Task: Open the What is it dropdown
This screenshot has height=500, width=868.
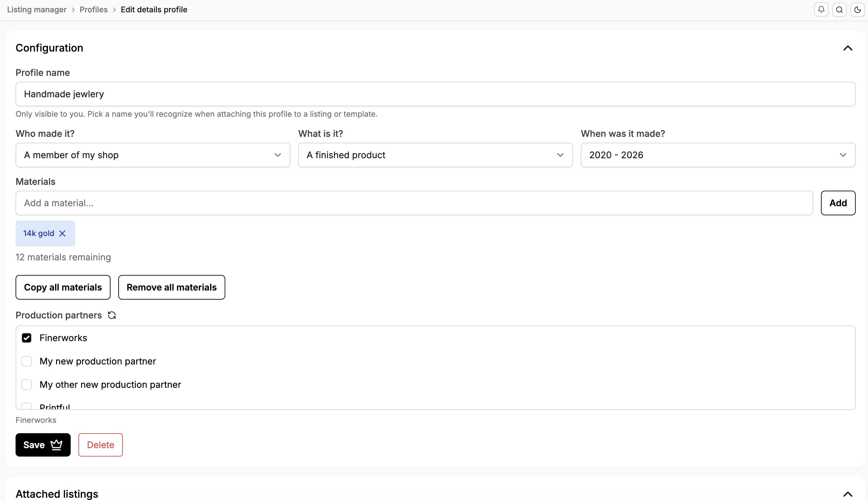Action: click(x=435, y=155)
